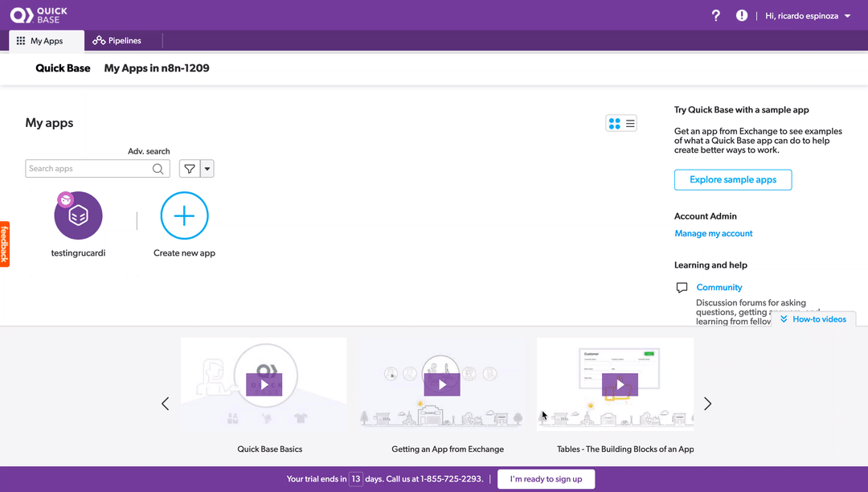Click the Search apps input field
The width and height of the screenshot is (868, 492).
pos(88,169)
